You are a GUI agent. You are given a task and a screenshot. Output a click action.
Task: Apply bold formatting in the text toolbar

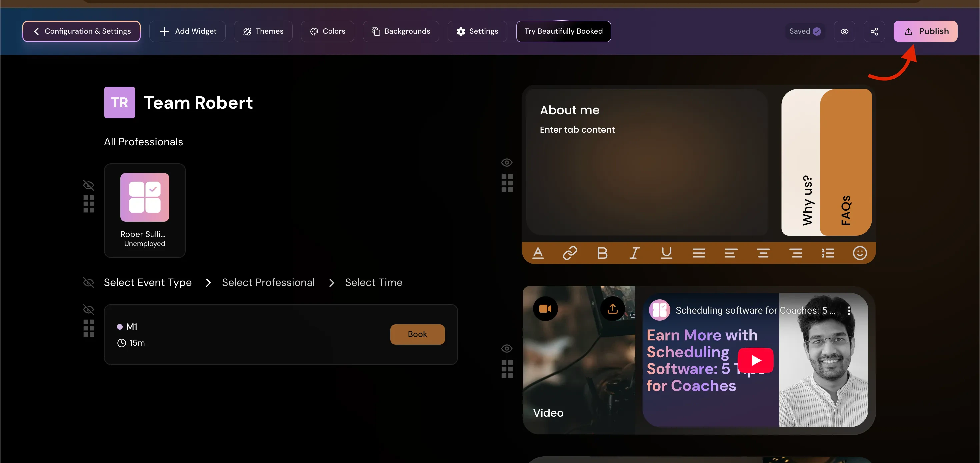[602, 253]
